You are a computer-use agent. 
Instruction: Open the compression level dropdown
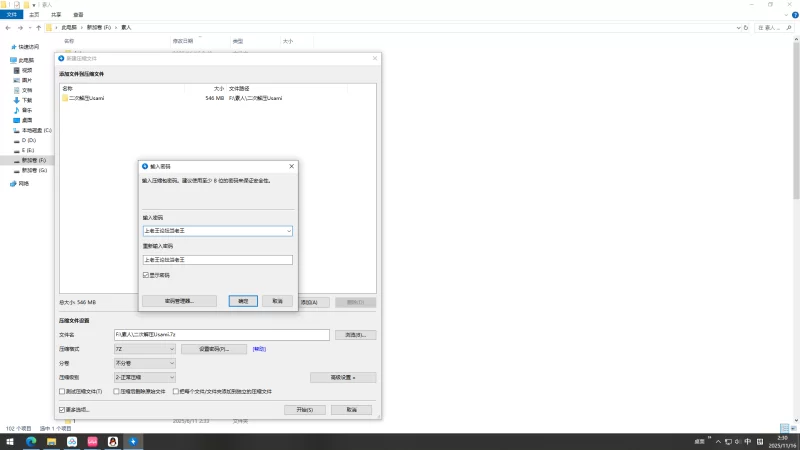point(145,378)
